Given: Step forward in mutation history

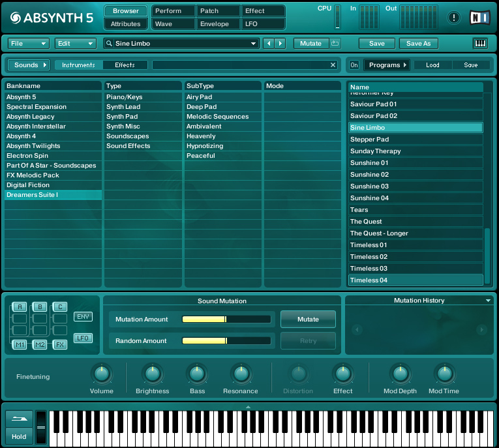Looking at the screenshot, I should point(481,329).
